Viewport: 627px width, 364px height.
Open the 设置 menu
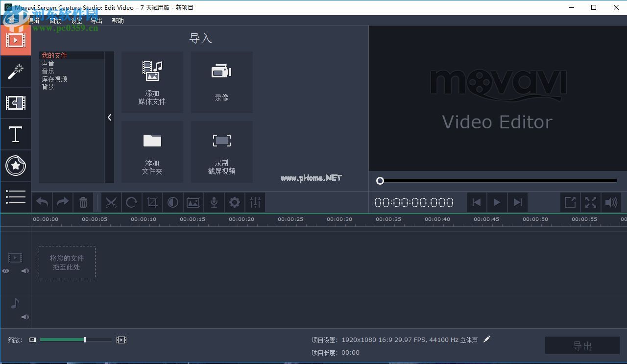[x=76, y=21]
